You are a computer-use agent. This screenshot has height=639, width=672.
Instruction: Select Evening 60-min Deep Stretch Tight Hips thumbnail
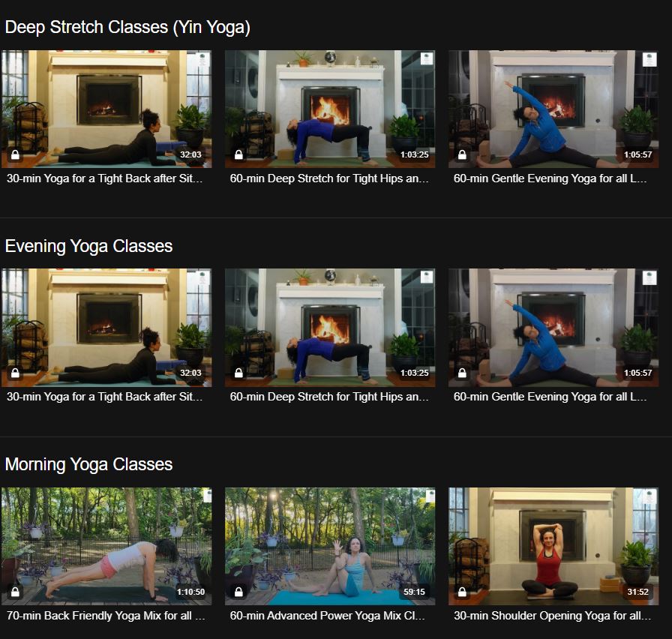[x=330, y=328]
